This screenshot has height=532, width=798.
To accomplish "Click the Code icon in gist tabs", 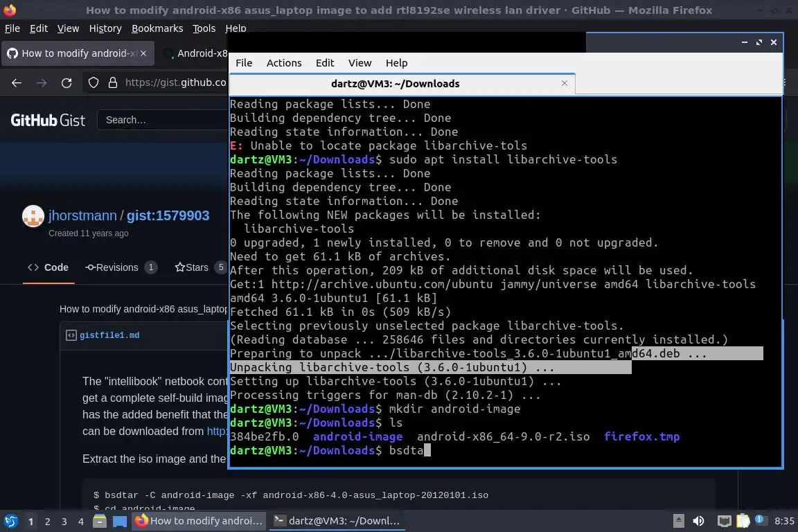I will pyautogui.click(x=33, y=267).
